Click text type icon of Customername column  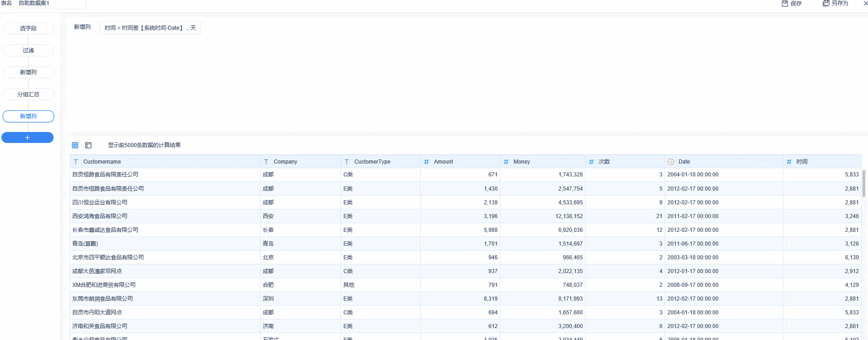point(76,162)
